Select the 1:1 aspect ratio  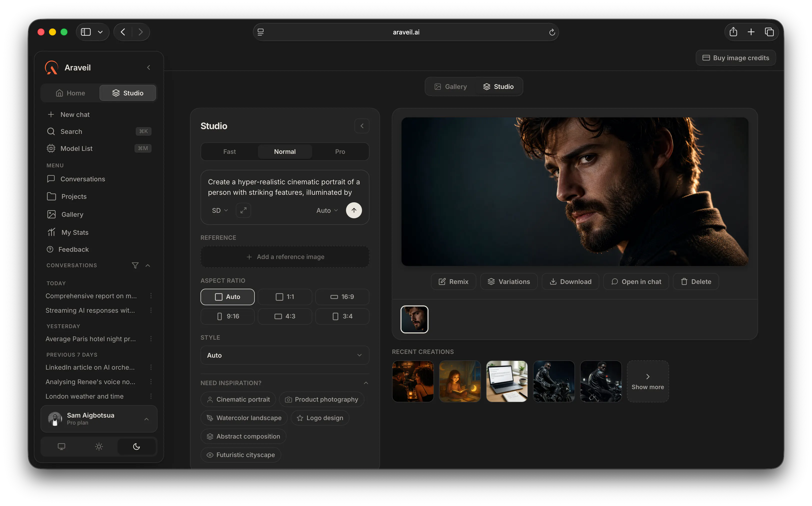tap(285, 297)
